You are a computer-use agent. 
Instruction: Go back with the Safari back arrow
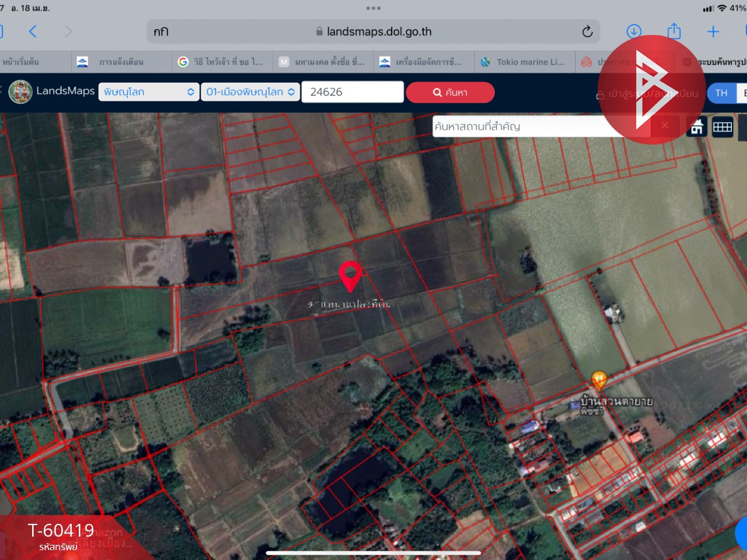[33, 32]
